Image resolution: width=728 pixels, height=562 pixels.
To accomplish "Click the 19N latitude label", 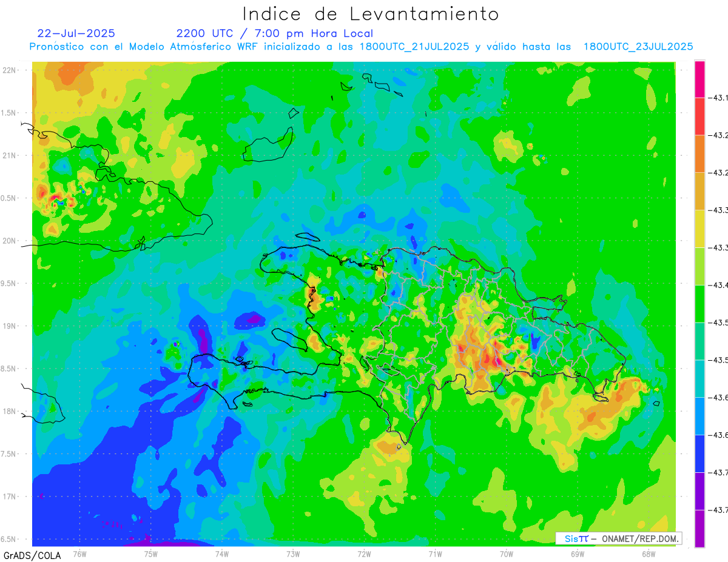I will point(9,326).
